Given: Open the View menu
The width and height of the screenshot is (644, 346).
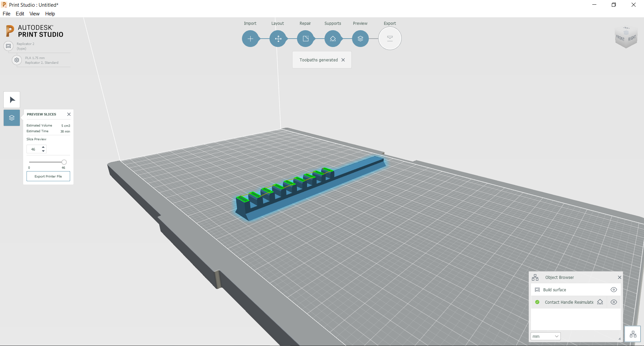Looking at the screenshot, I should coord(34,14).
